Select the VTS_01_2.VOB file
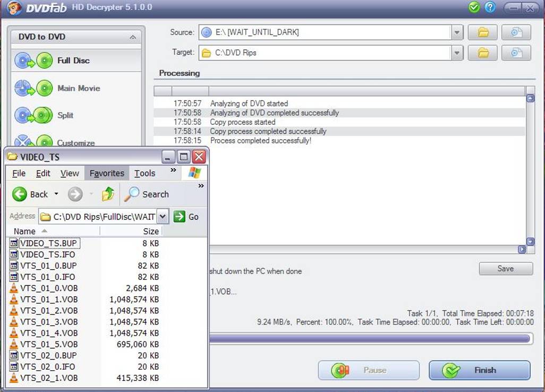 coord(49,310)
